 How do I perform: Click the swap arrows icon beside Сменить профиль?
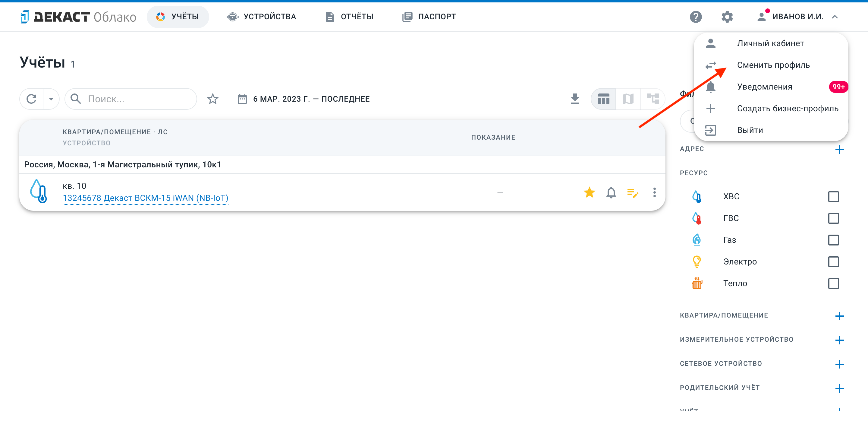point(710,65)
